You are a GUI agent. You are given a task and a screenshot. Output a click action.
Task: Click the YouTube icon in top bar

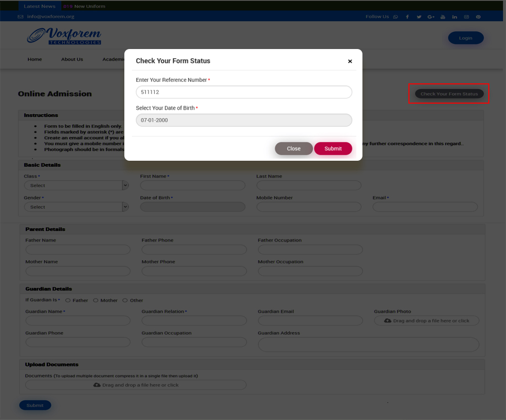(443, 17)
